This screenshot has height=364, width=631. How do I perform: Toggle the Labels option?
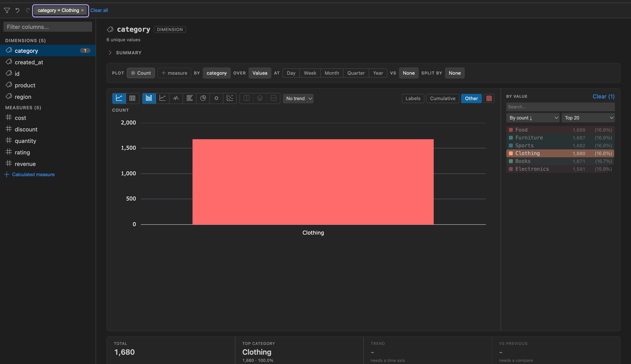[413, 99]
